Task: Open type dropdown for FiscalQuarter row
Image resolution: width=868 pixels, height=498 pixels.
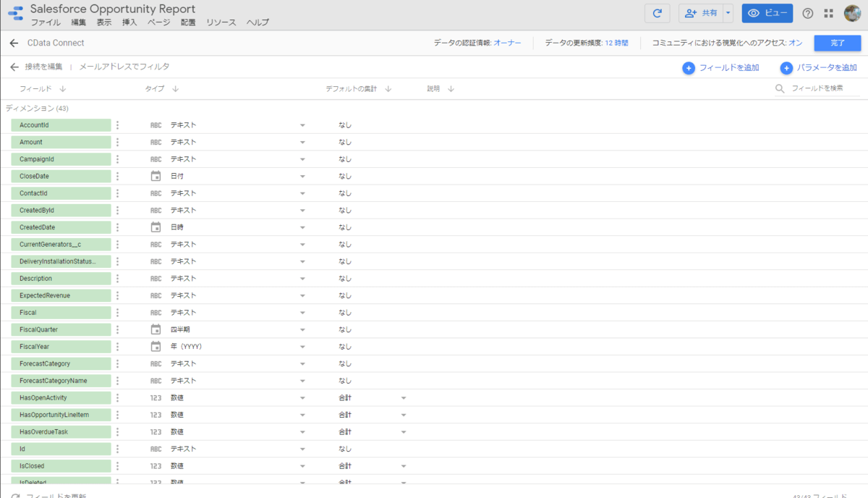Action: (x=302, y=330)
